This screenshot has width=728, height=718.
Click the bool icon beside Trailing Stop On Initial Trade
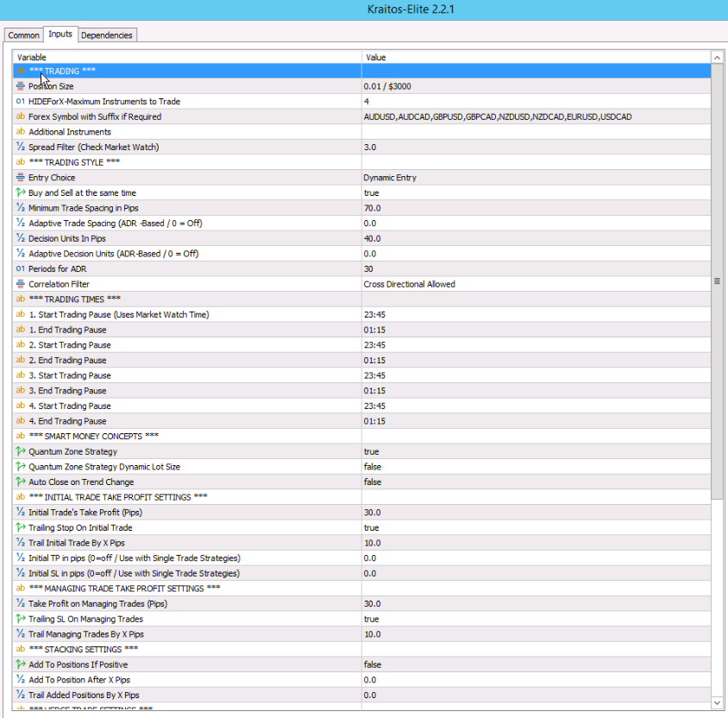[21, 527]
